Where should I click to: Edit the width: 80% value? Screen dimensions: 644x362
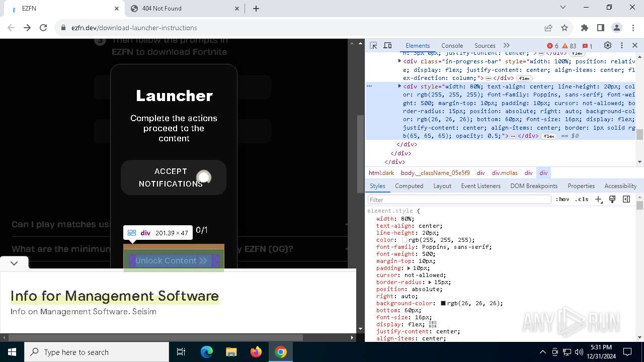[x=406, y=219]
